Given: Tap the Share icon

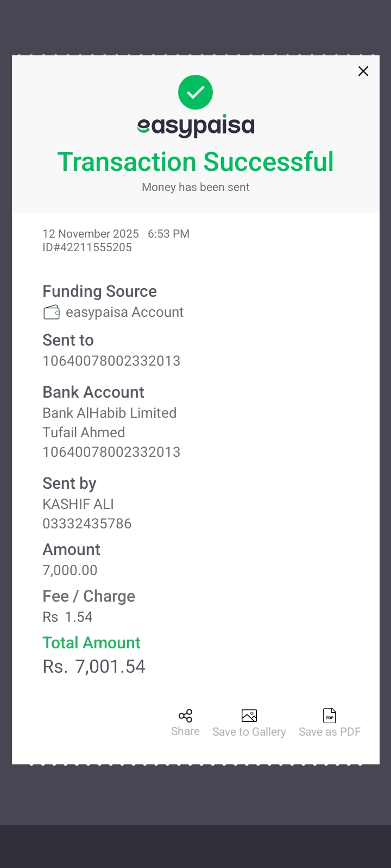Looking at the screenshot, I should (185, 716).
